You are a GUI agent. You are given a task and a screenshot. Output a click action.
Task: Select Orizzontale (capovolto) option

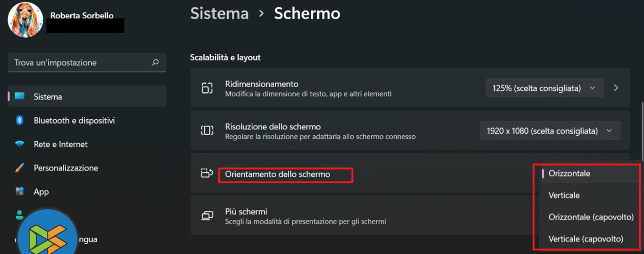click(591, 217)
